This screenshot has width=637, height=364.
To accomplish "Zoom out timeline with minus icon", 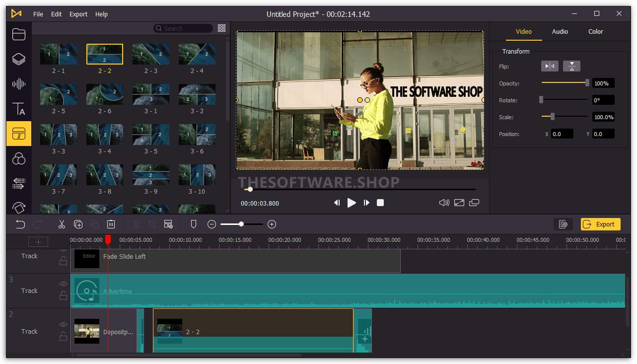I will coord(212,224).
